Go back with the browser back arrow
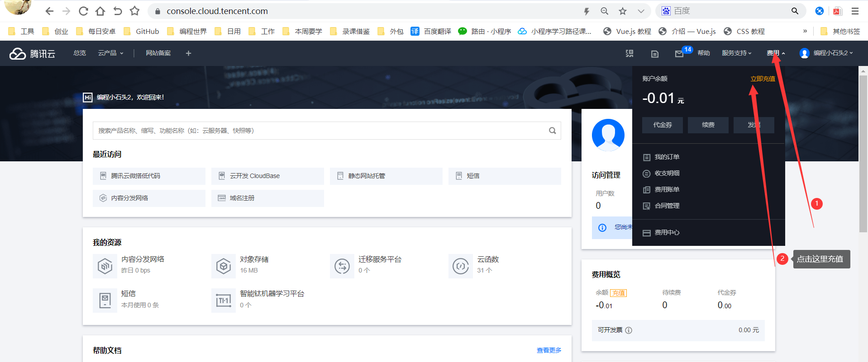Screen dimensions: 868x362 49,11
